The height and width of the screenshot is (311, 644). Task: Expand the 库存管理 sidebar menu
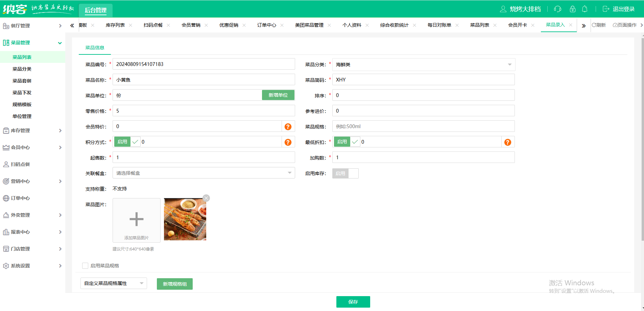[x=32, y=130]
